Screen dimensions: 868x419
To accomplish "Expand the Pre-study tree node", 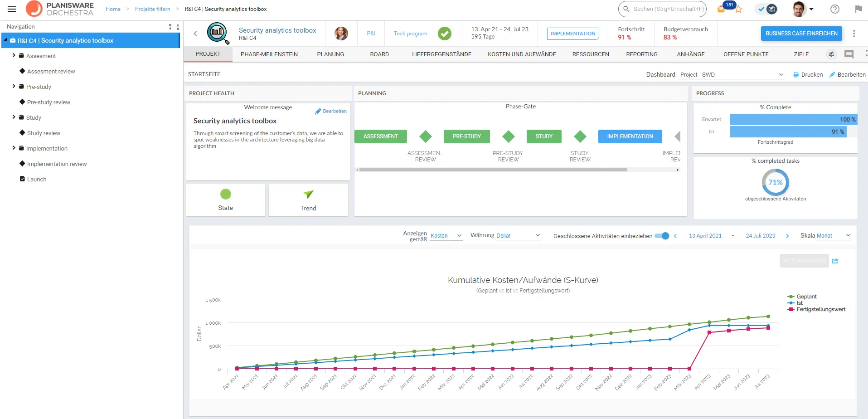I will tap(14, 86).
